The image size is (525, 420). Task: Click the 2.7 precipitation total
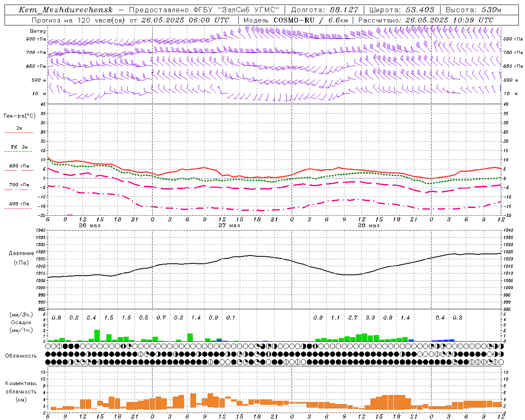353,318
